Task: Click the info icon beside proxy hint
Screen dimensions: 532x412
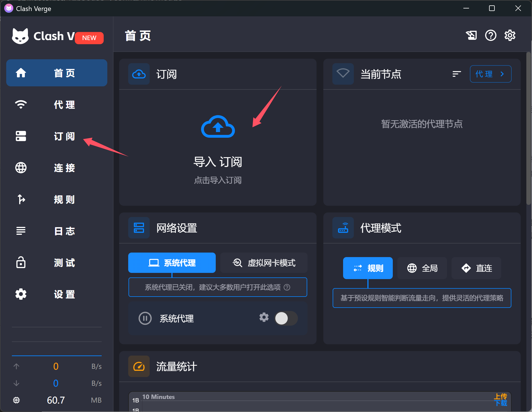Action: [x=287, y=287]
